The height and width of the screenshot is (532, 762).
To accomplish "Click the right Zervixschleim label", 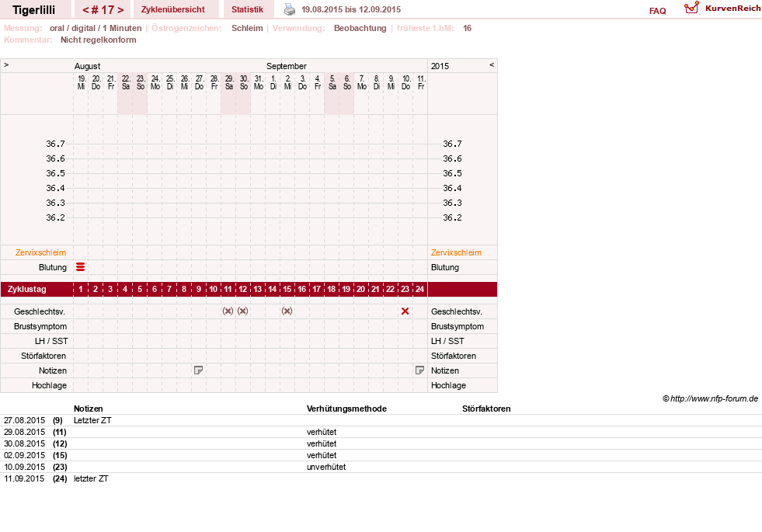I will point(456,252).
